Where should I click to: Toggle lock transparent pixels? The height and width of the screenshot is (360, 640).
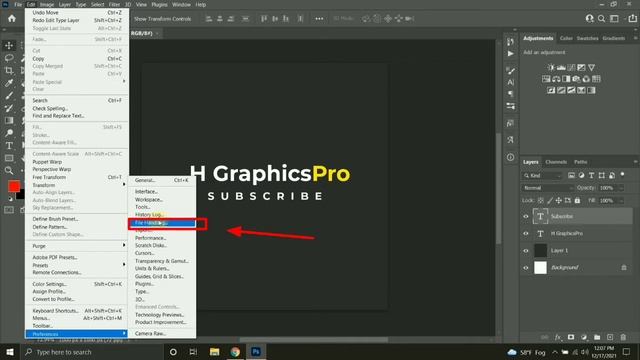(540, 200)
